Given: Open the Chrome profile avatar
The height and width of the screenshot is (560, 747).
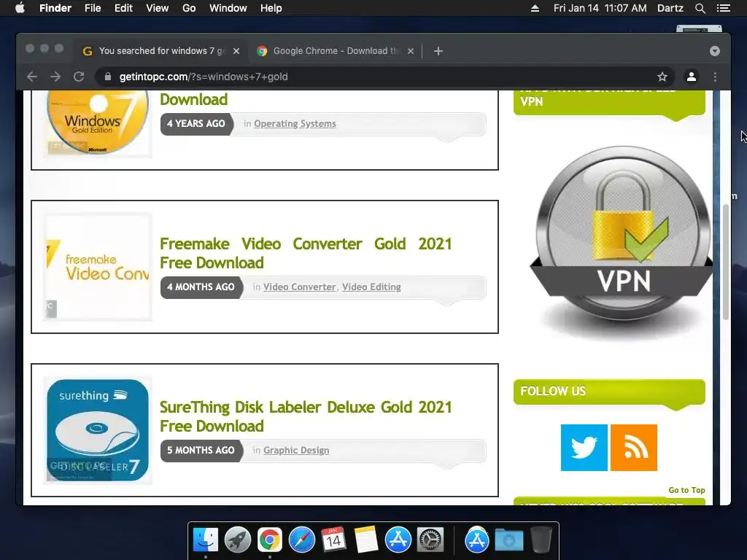Looking at the screenshot, I should click(692, 77).
